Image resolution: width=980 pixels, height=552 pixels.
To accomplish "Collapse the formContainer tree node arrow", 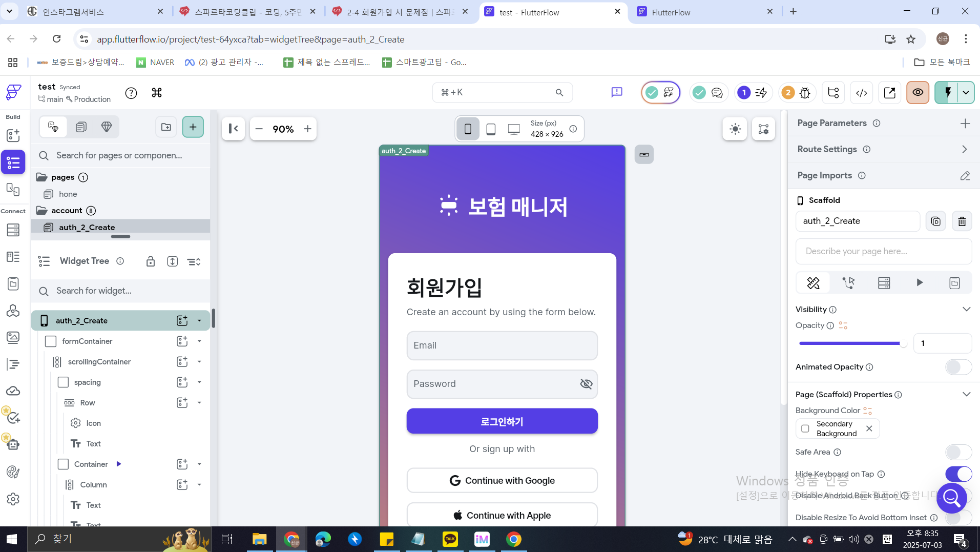I will tap(199, 341).
